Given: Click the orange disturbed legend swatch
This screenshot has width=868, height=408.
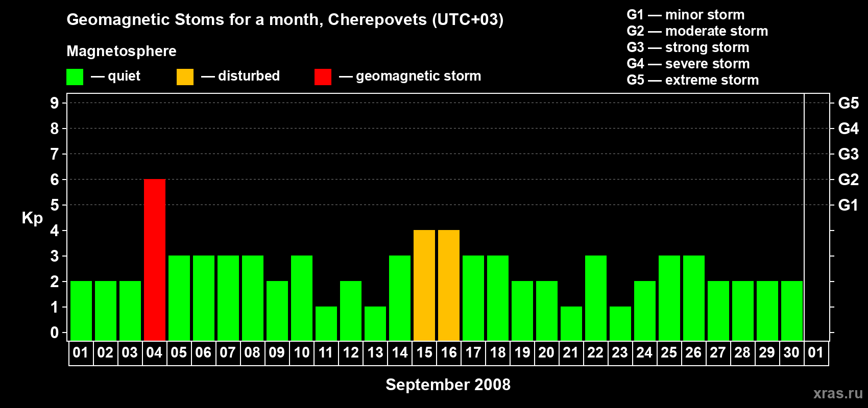Looking at the screenshot, I should coord(185,77).
